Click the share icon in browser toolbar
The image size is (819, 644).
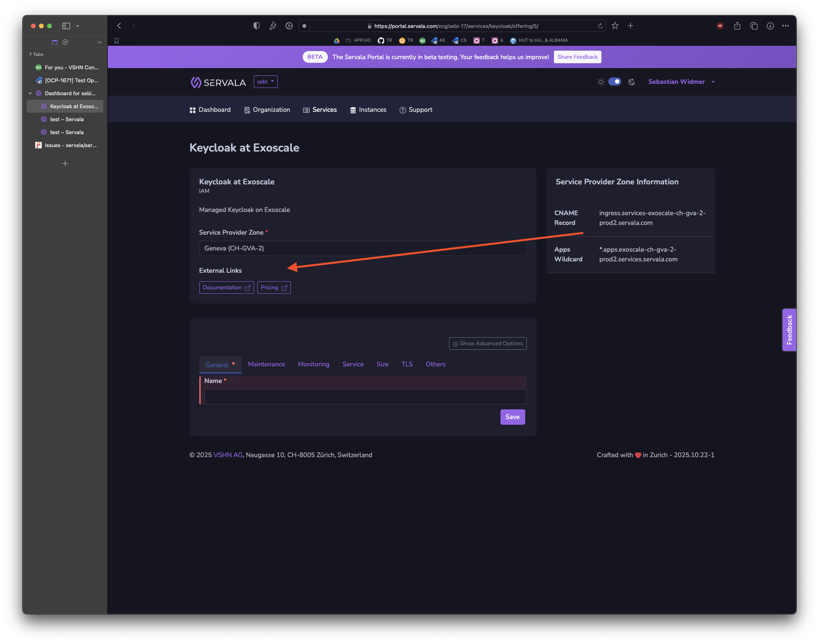coord(737,26)
